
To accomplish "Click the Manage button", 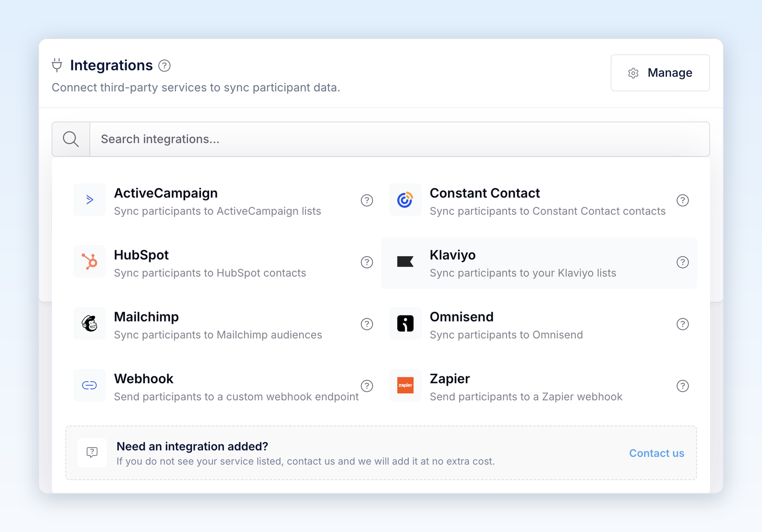I will [660, 73].
